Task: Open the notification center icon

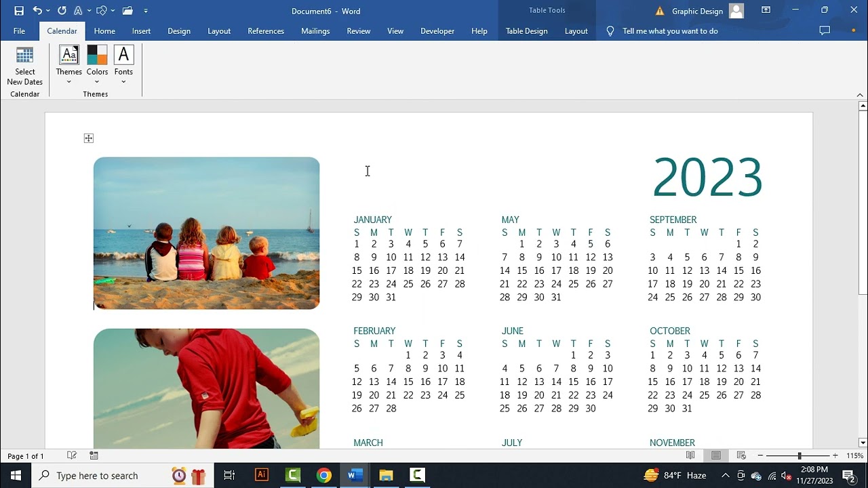Action: (848, 475)
